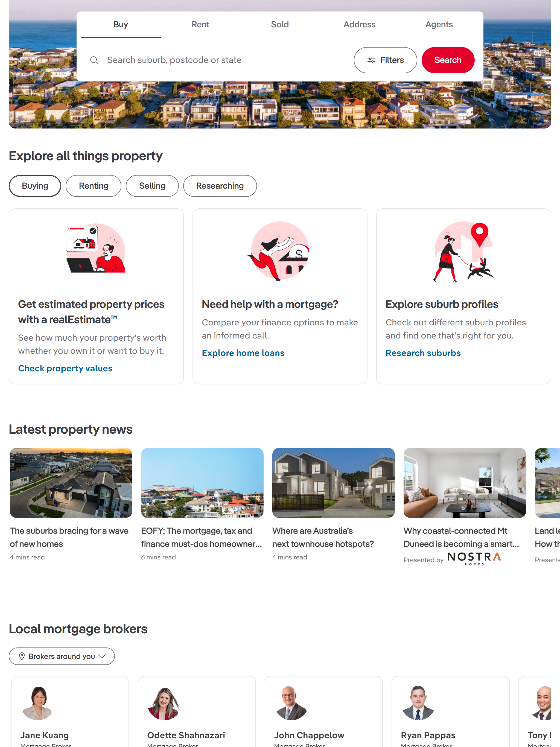Open 'Why coastal-connected Mt Duneed' headline
The height and width of the screenshot is (747, 560).
pos(461,537)
